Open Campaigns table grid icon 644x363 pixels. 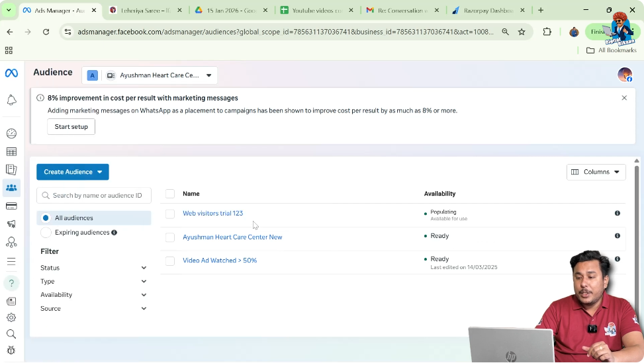pyautogui.click(x=11, y=152)
